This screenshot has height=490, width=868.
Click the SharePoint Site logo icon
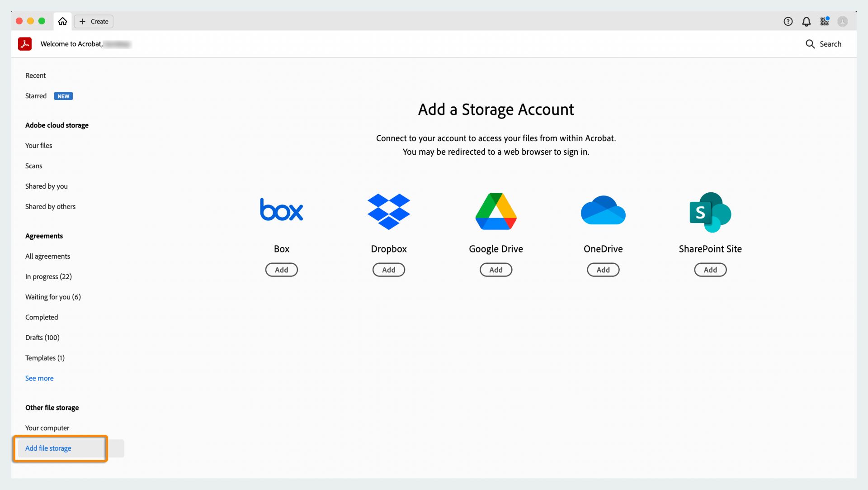pos(710,212)
